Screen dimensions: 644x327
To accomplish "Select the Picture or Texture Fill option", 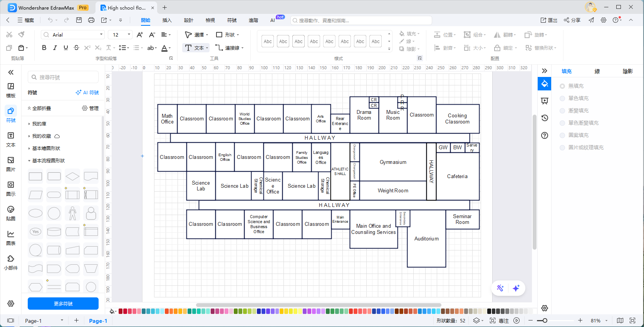I will pos(562,148).
